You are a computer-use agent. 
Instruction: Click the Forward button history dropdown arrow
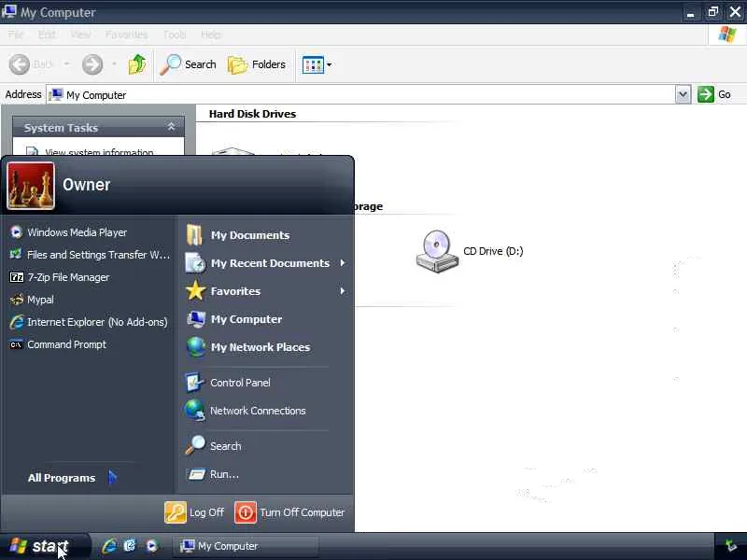[x=114, y=63]
